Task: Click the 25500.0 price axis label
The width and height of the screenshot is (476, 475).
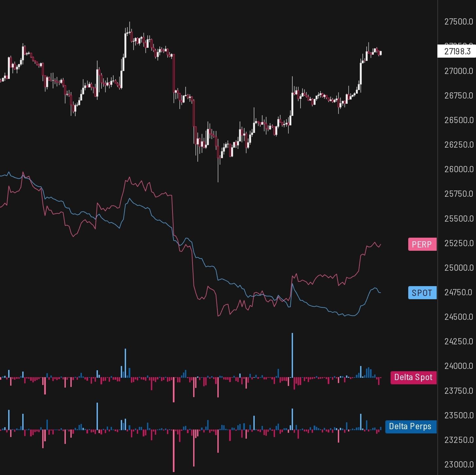Action: pyautogui.click(x=458, y=219)
